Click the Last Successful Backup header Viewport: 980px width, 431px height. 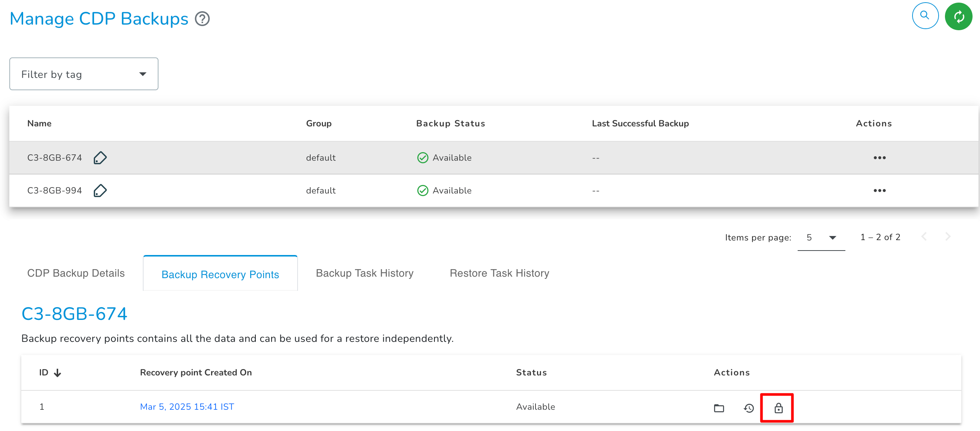coord(640,123)
